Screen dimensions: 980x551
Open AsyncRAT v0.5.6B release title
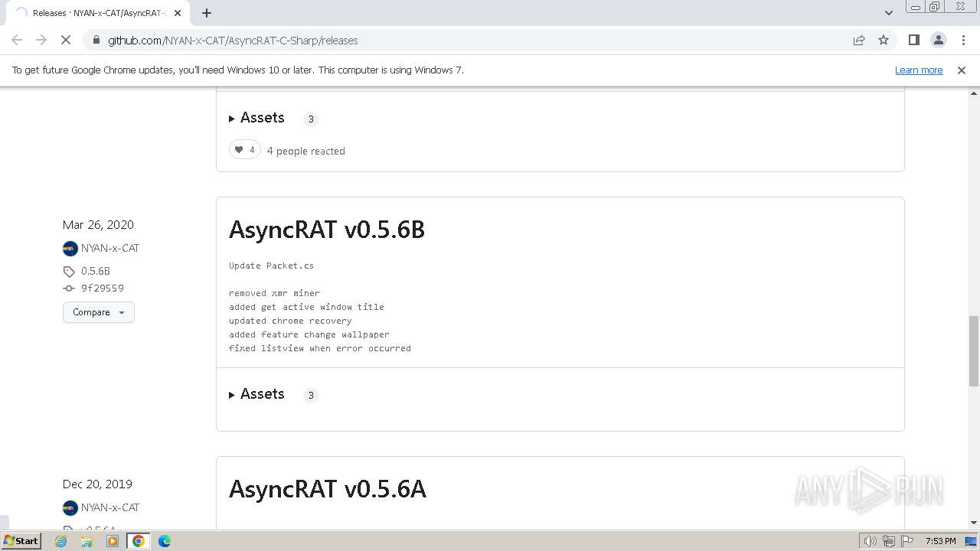pos(327,230)
